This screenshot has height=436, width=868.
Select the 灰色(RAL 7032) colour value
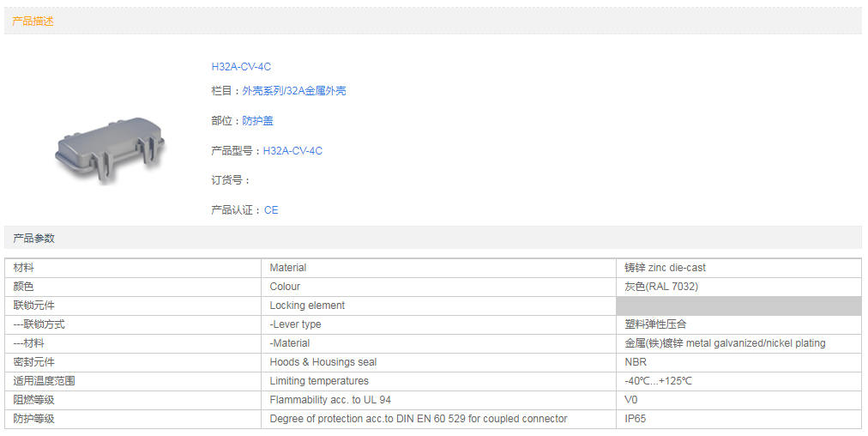click(x=661, y=287)
